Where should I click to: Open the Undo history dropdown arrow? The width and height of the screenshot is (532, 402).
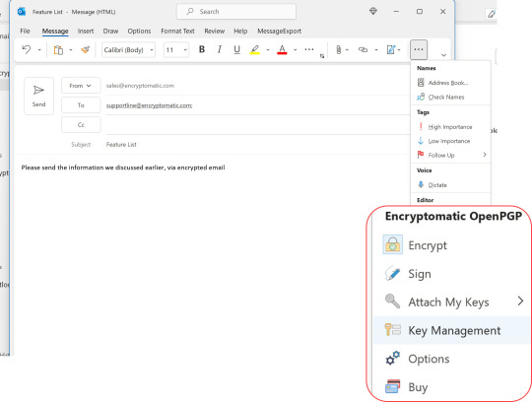click(x=39, y=50)
